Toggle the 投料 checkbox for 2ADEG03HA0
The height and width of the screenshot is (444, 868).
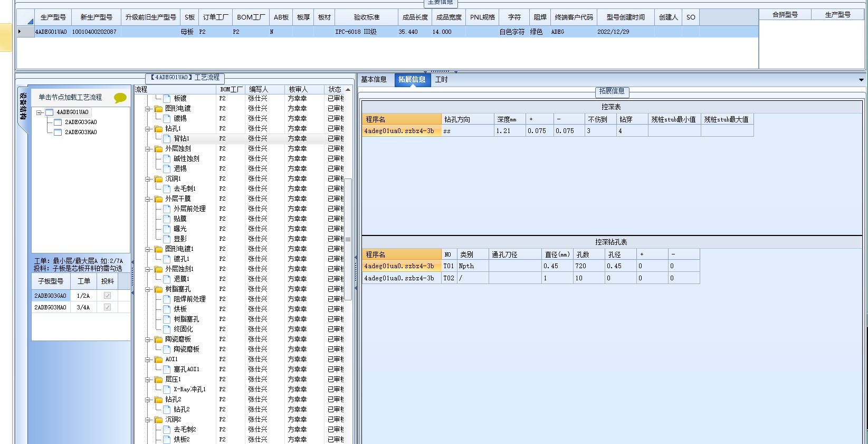point(107,307)
